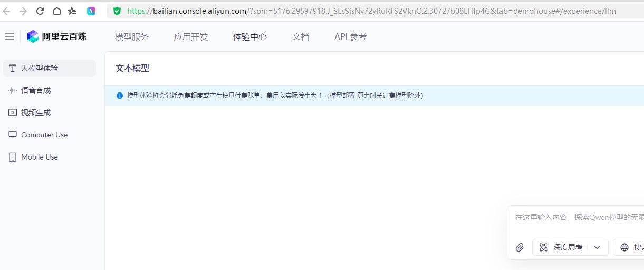Attach a file using the paperclip icon

pos(520,247)
